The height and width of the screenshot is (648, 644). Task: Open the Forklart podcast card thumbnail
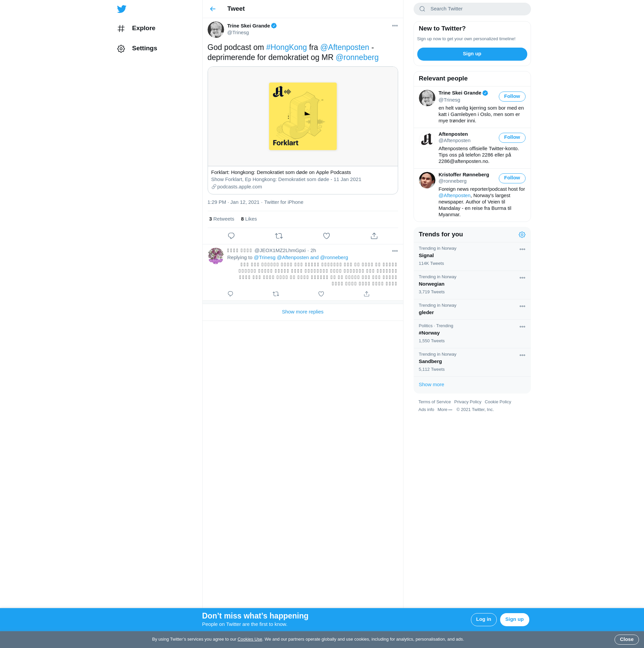[x=302, y=116]
